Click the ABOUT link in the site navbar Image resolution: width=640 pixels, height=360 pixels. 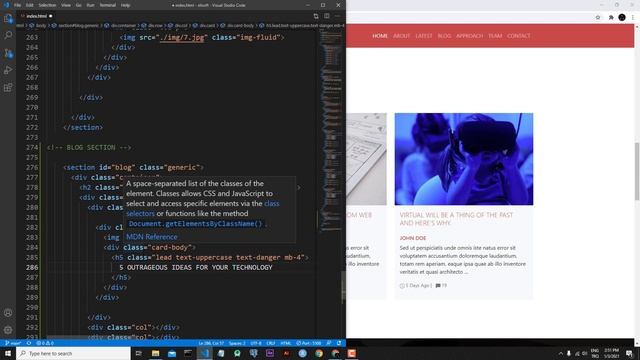[401, 36]
